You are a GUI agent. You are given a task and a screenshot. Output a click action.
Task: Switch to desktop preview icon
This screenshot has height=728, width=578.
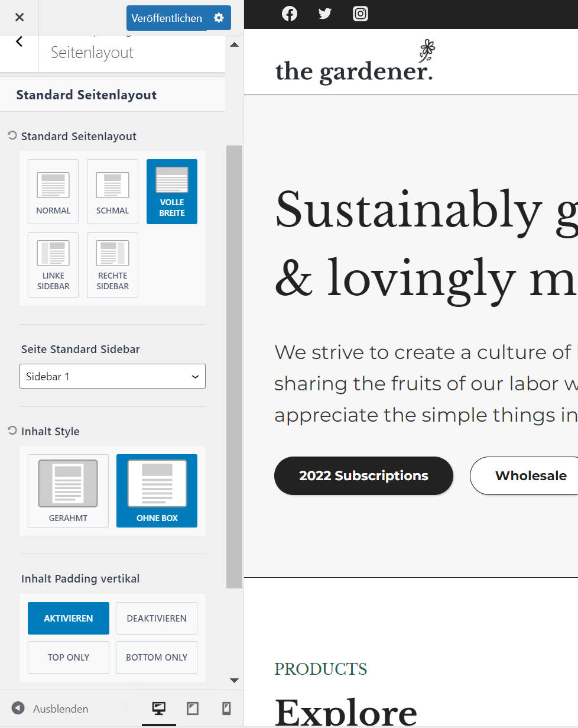pos(158,708)
